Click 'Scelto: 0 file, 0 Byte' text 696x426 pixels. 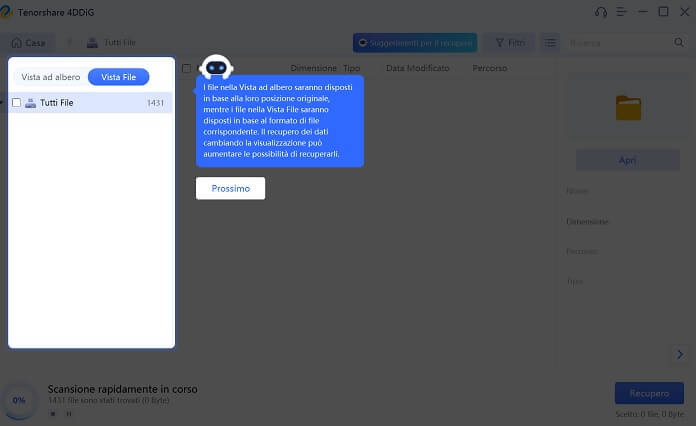click(x=650, y=414)
